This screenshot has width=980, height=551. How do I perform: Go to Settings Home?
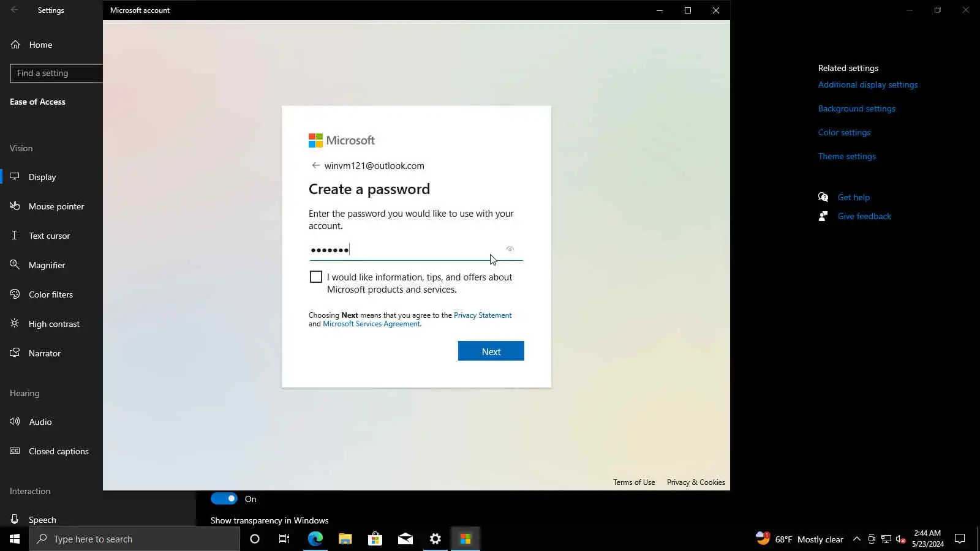pyautogui.click(x=40, y=45)
